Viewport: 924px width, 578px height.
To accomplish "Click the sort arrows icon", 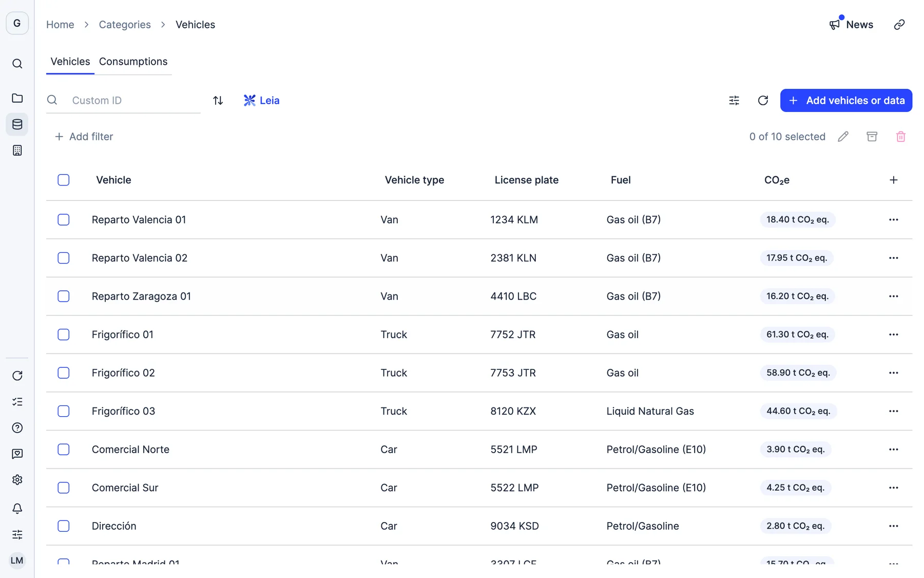I will pos(218,100).
